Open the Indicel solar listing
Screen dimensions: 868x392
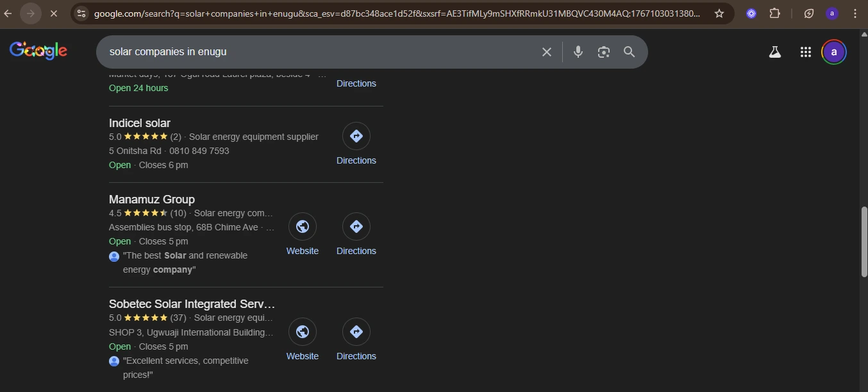click(x=140, y=123)
